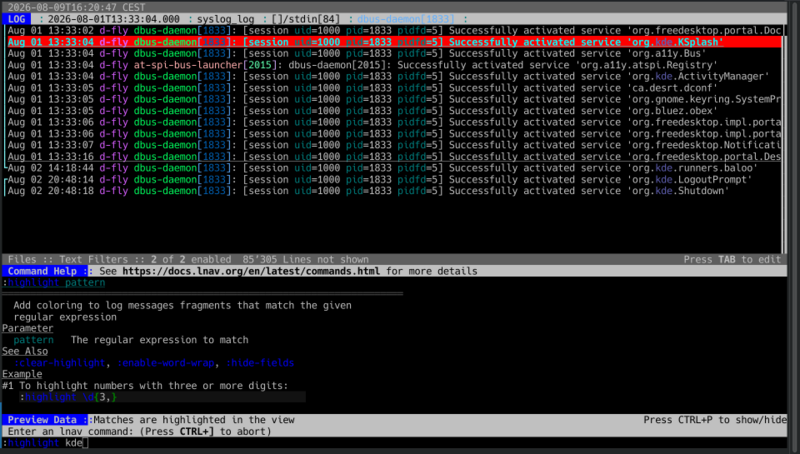Click the ':highlight pattern' help title

point(54,283)
